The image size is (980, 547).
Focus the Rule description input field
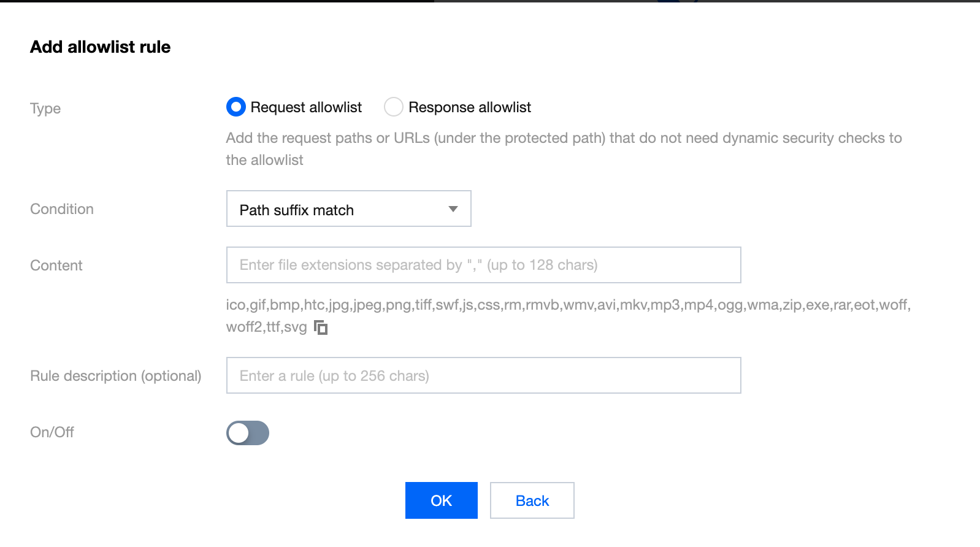[483, 375]
